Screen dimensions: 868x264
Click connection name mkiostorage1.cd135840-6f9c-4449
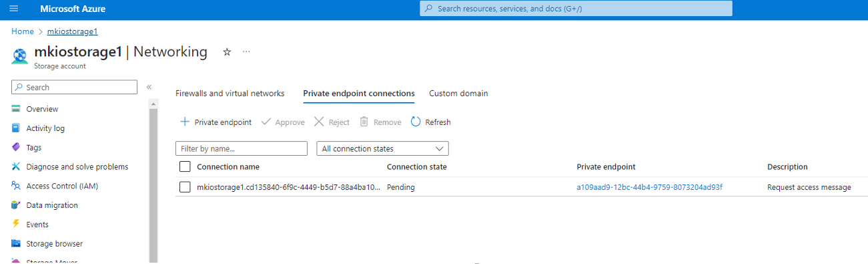click(289, 187)
